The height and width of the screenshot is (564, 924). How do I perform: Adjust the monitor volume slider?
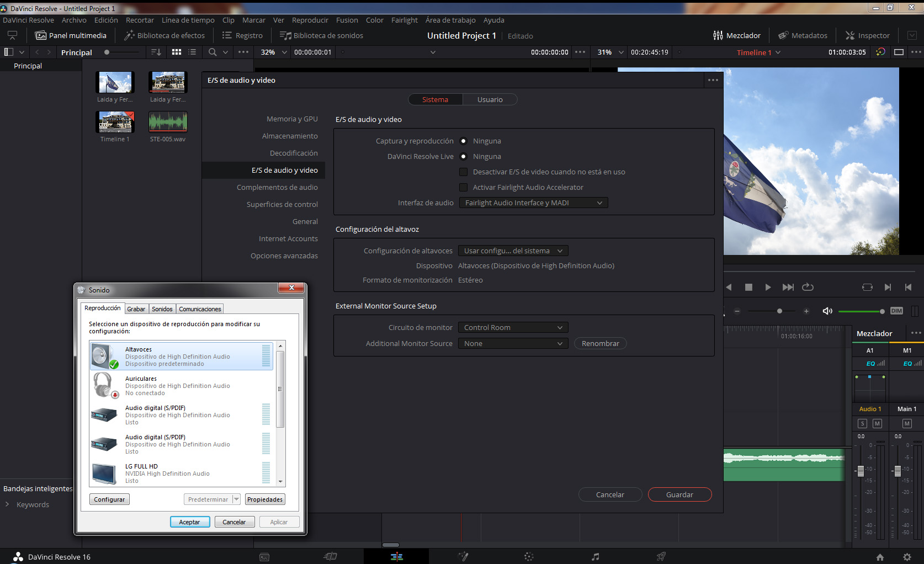861,311
